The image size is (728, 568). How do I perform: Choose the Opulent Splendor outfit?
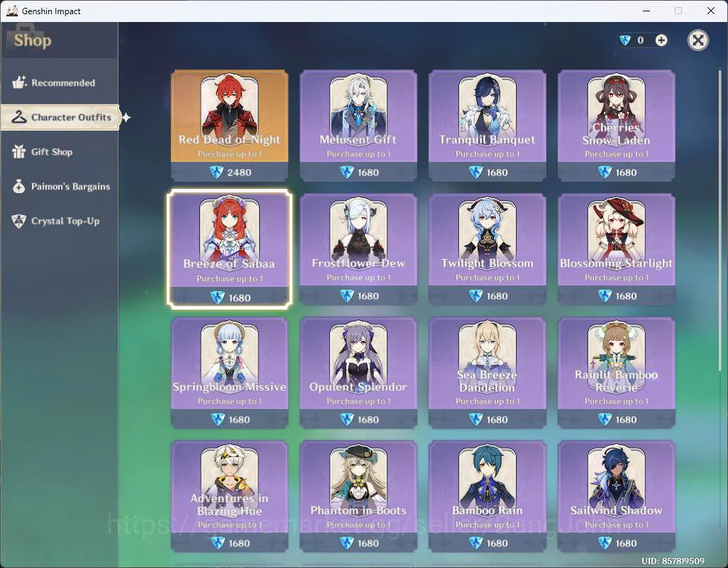point(358,373)
